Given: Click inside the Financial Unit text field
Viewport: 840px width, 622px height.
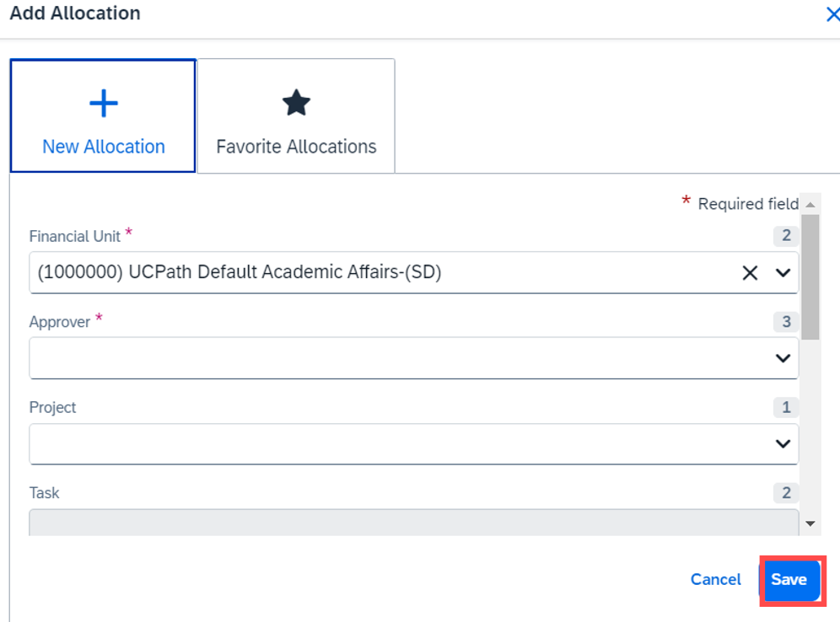Looking at the screenshot, I should pyautogui.click(x=380, y=272).
